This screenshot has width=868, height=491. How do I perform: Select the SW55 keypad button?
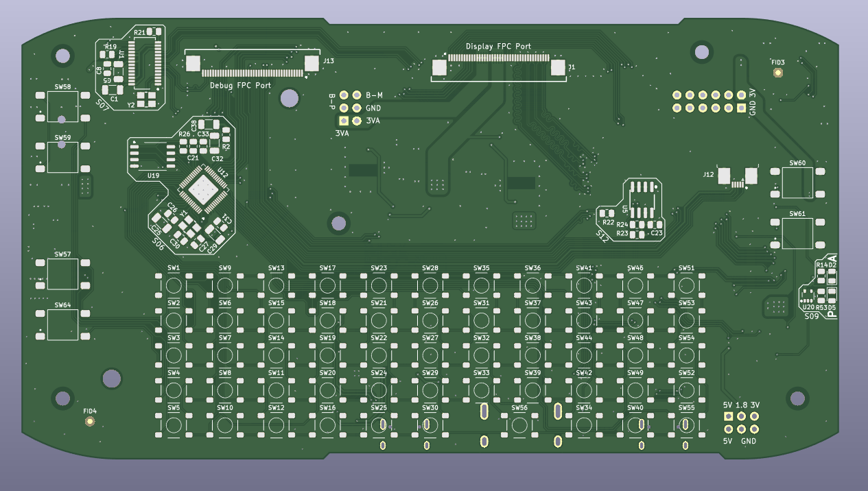[686, 425]
